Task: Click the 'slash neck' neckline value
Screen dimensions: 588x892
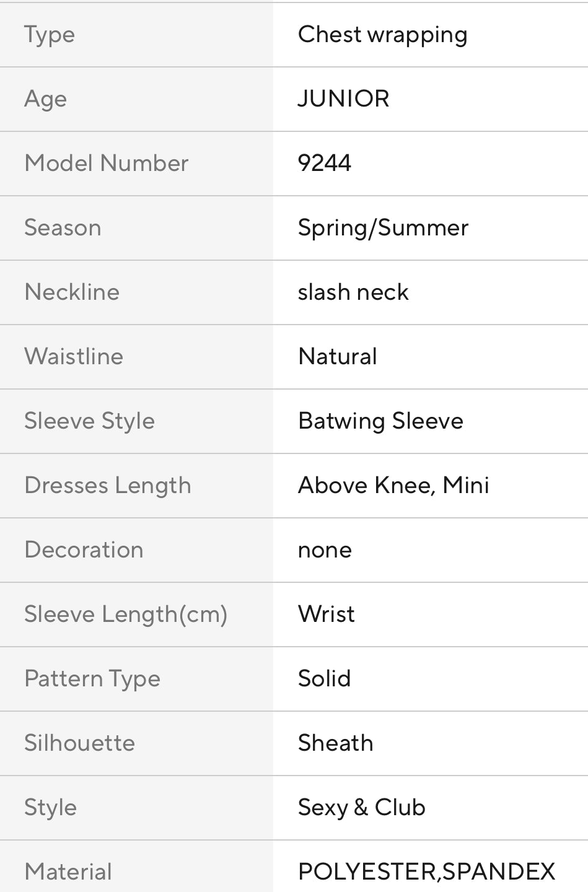Action: click(353, 292)
